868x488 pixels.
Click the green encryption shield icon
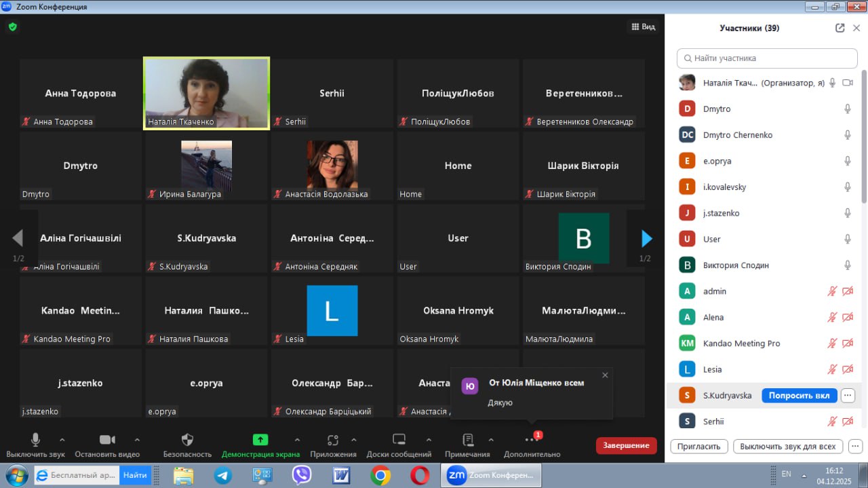click(x=12, y=27)
